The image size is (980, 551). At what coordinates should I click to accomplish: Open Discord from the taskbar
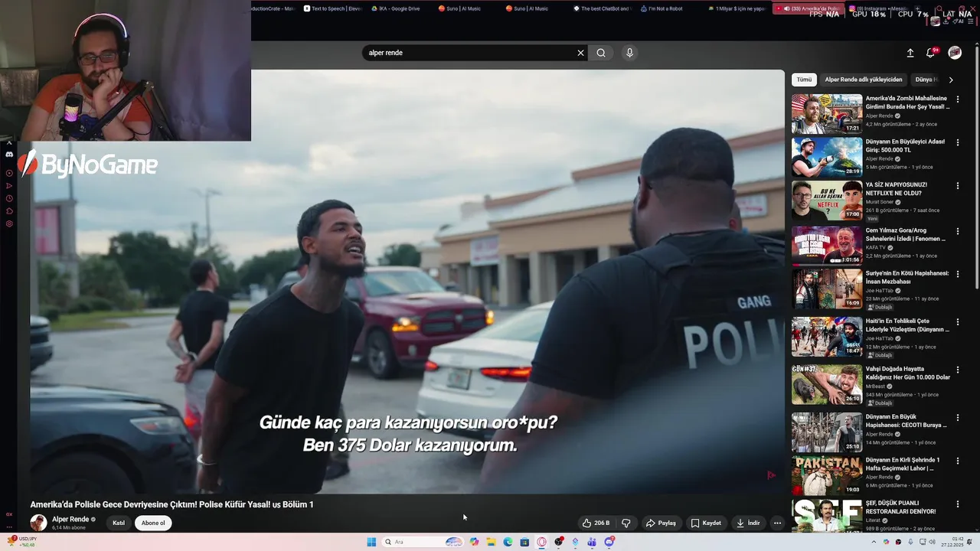[609, 542]
